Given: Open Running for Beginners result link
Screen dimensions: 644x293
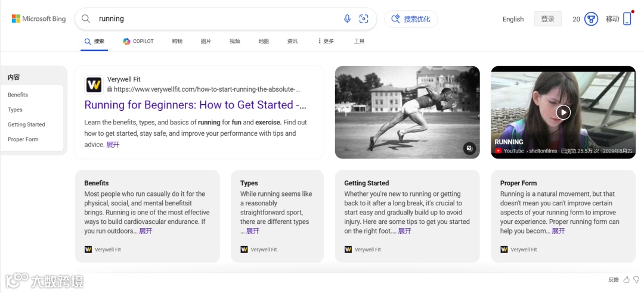Looking at the screenshot, I should coord(195,105).
